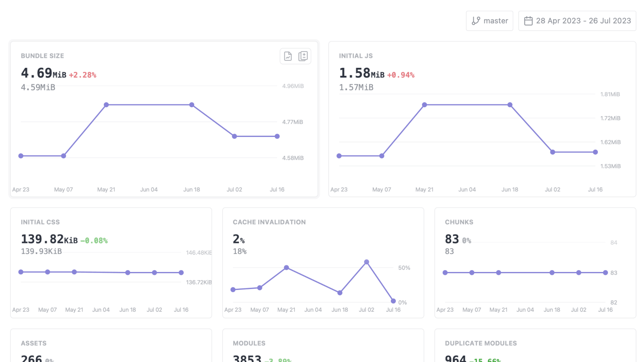Open the INITIAL CSS card title
The height and width of the screenshot is (362, 644).
point(40,222)
